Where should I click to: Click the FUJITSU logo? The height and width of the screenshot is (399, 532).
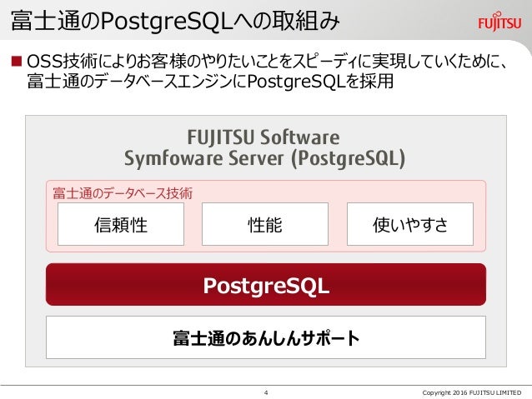pos(499,22)
